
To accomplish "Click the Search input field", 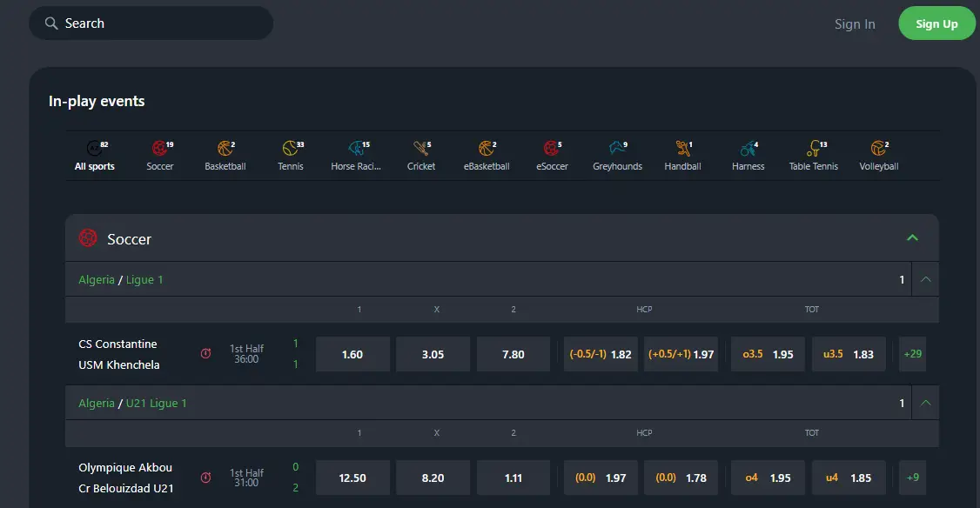I will pyautogui.click(x=151, y=23).
